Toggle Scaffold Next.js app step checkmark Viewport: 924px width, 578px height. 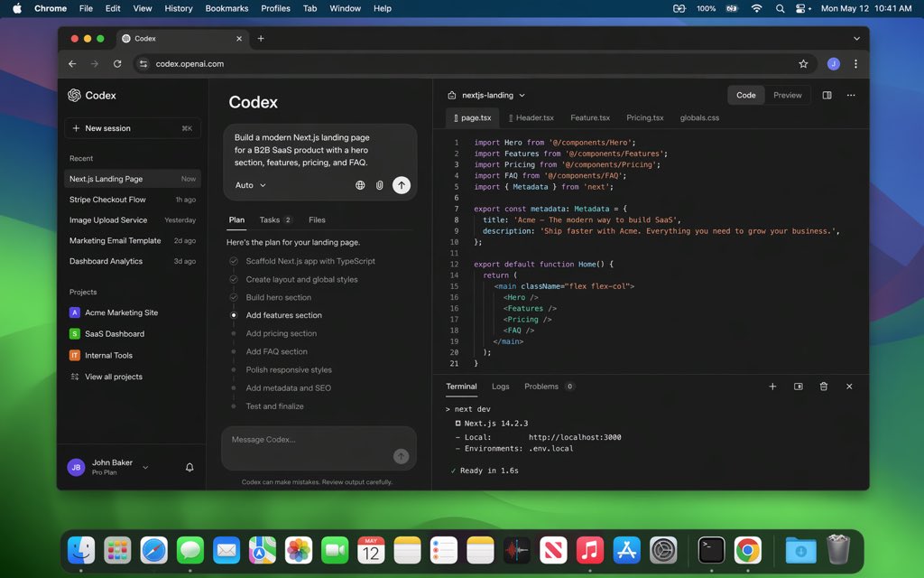pos(234,261)
